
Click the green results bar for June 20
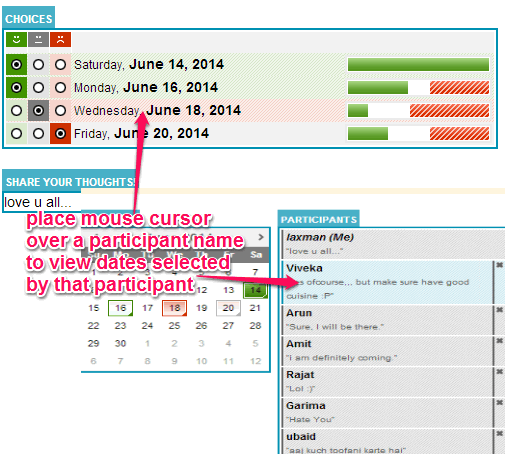coord(368,134)
